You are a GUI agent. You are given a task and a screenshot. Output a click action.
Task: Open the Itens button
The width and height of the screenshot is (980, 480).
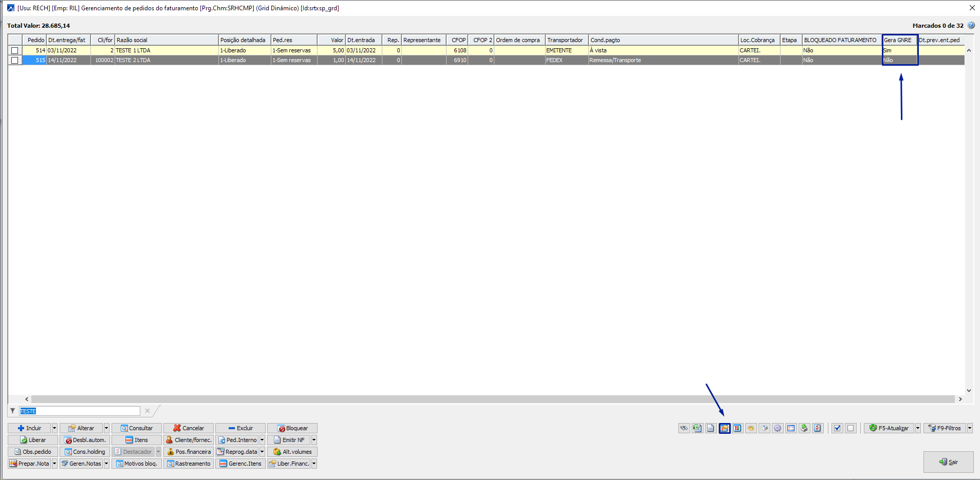137,440
